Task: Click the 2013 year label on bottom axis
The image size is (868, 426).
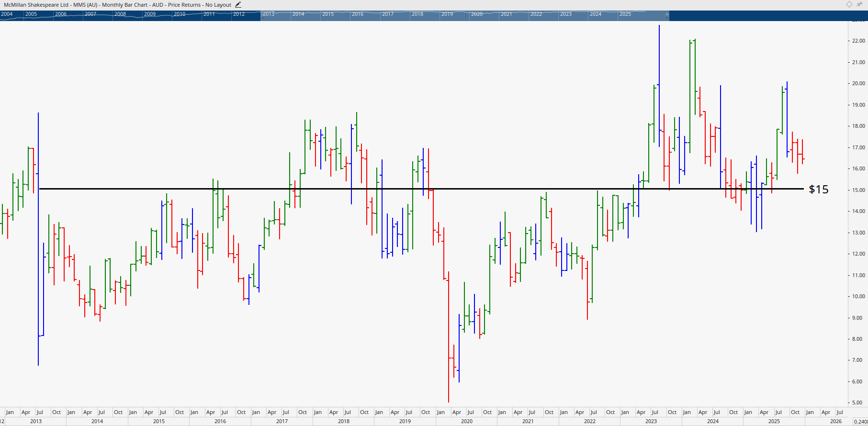Action: (36, 421)
